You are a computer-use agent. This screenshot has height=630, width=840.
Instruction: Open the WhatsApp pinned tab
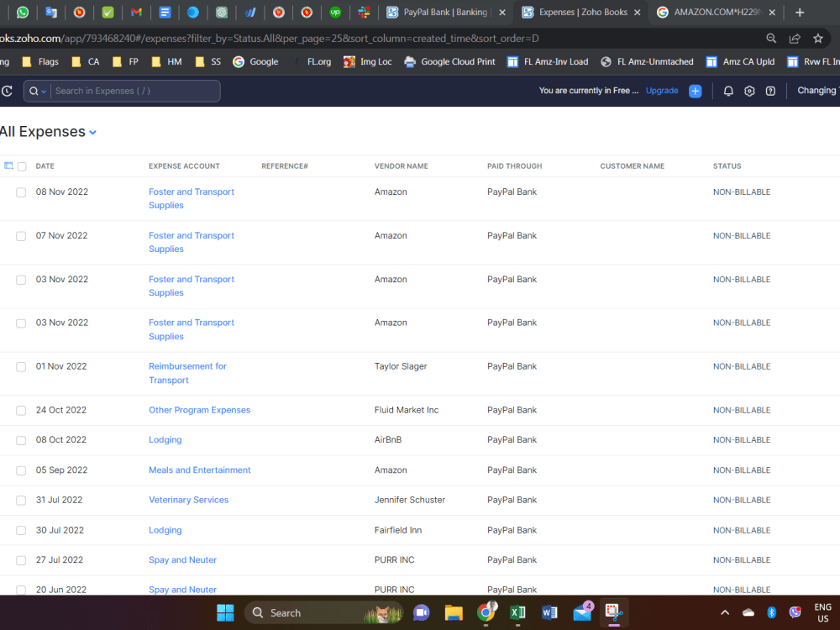point(23,12)
